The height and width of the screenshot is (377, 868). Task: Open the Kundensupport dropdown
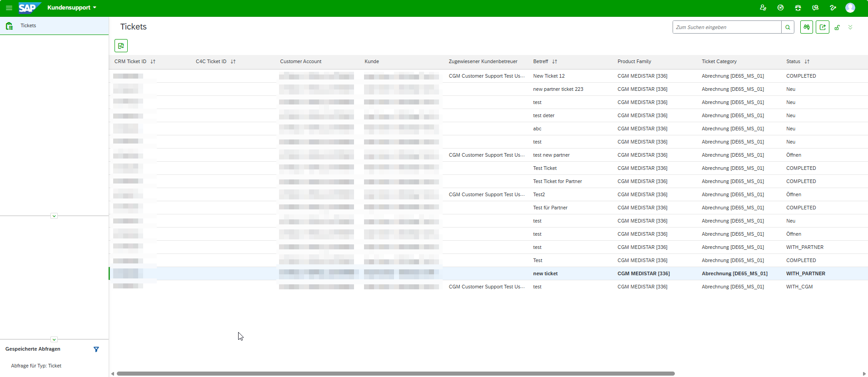pyautogui.click(x=72, y=8)
